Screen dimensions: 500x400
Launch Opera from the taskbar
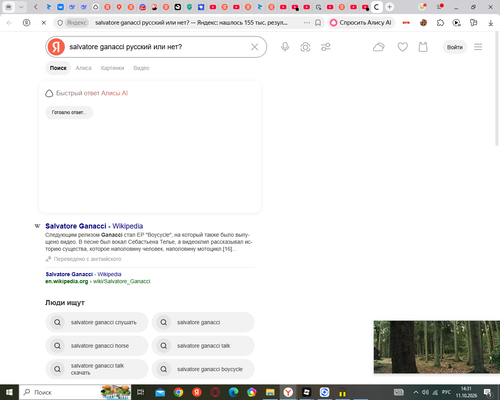(x=215, y=392)
